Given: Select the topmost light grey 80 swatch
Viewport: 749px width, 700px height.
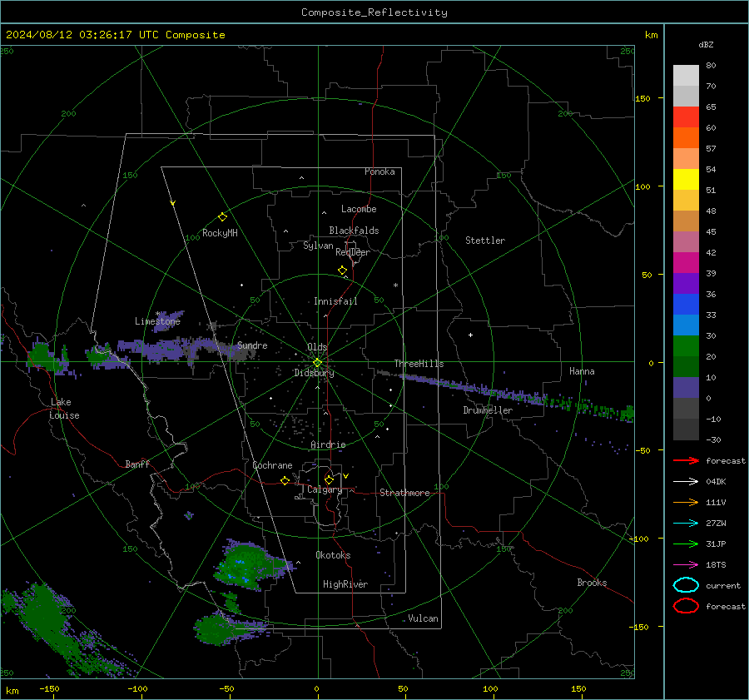Looking at the screenshot, I should 686,75.
